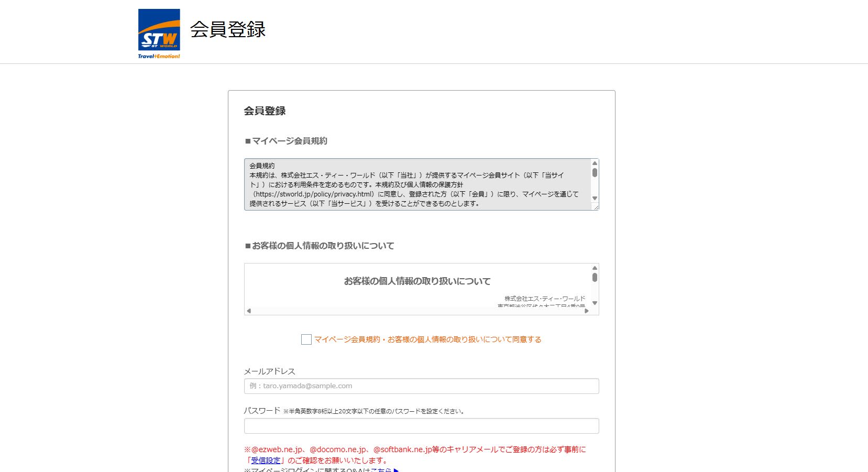Click the bold 会員登録 form heading
The image size is (868, 472).
[x=265, y=111]
